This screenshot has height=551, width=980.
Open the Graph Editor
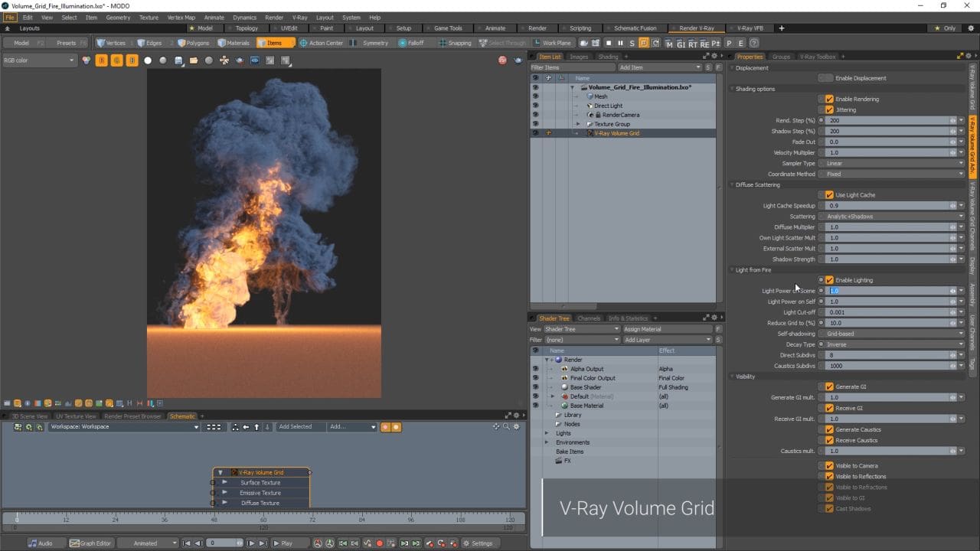(x=90, y=543)
